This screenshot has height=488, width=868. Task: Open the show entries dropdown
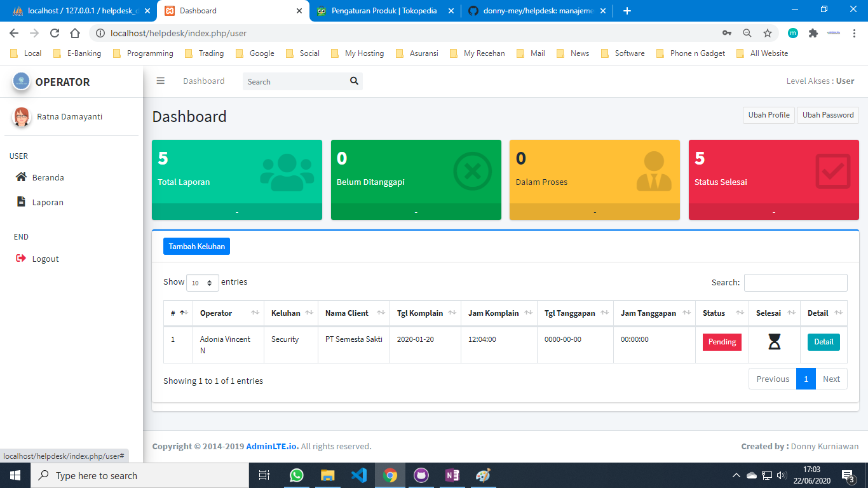203,283
